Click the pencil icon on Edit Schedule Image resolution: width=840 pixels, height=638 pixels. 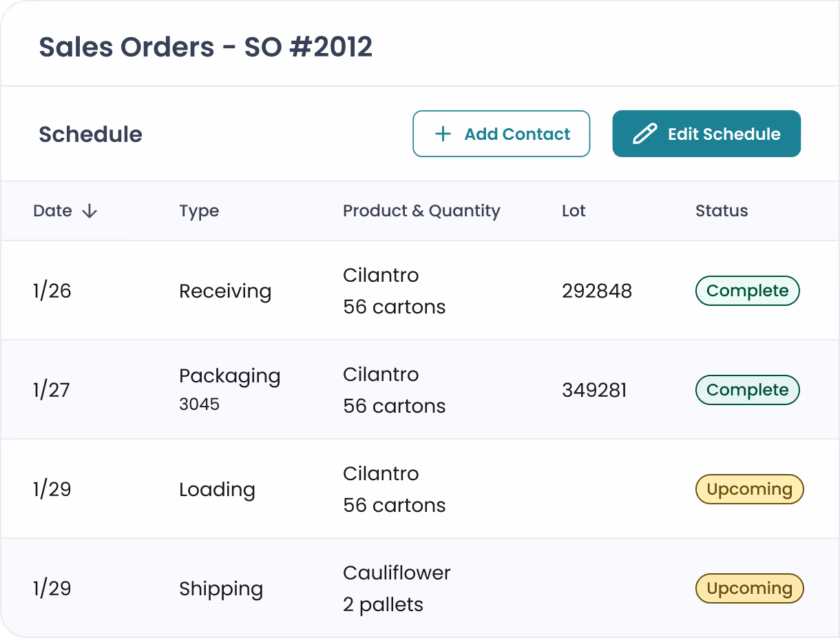tap(644, 134)
